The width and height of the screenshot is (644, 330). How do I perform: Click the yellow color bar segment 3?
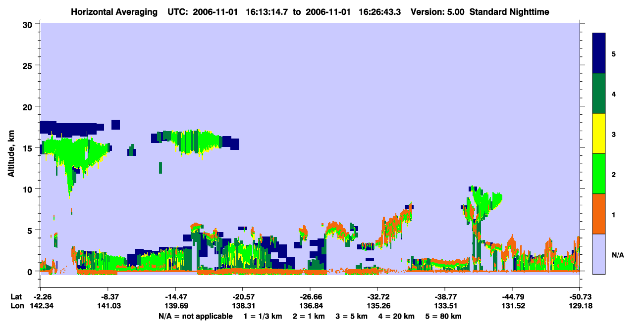tap(599, 134)
